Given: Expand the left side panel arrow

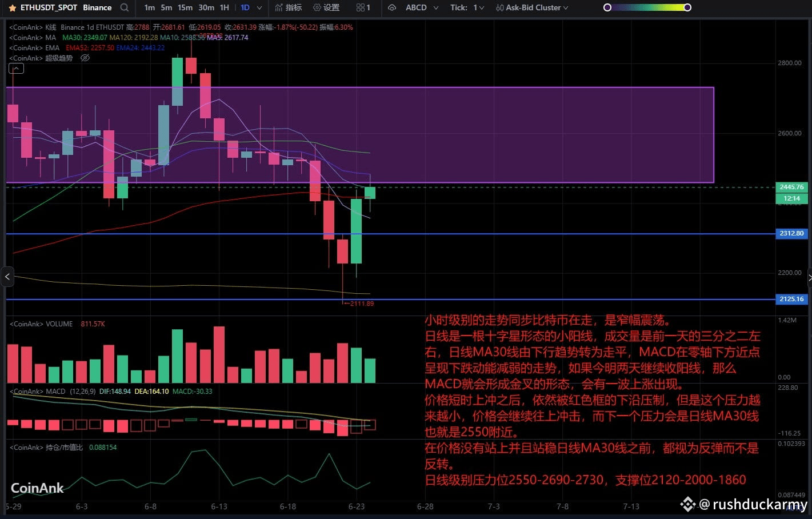Looking at the screenshot, I should pyautogui.click(x=7, y=277).
